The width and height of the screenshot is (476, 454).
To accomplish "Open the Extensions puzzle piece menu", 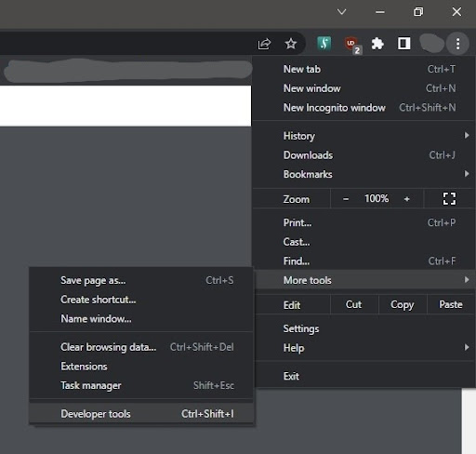I will coord(377,44).
